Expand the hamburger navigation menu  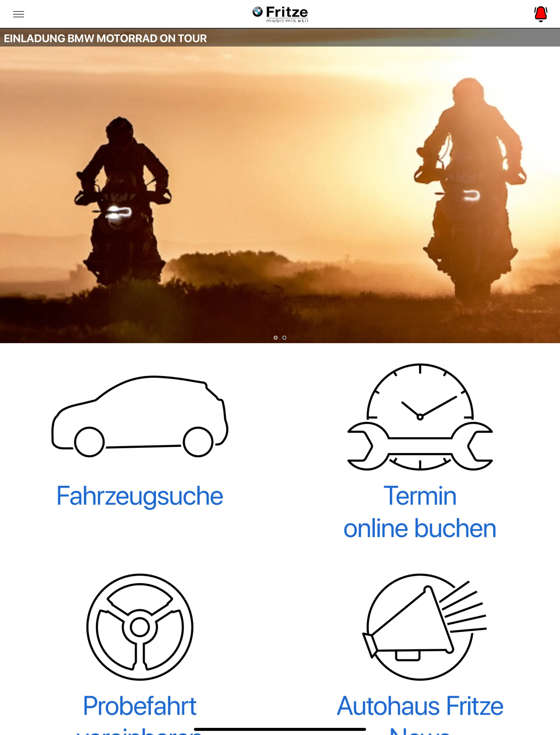[18, 14]
